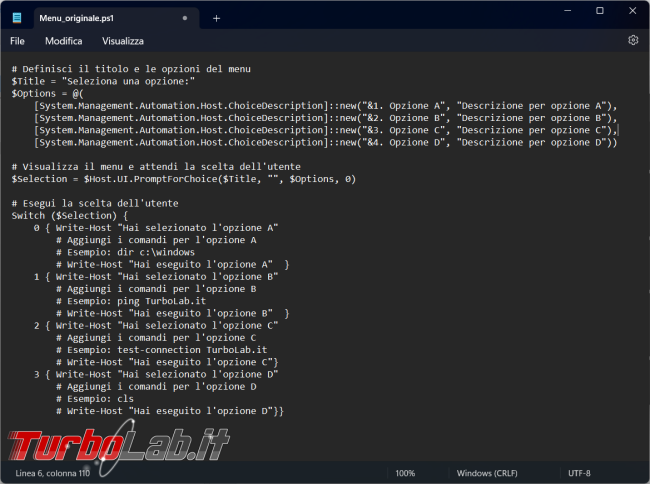
Task: Click '# Aggiungi i comandi per l'opzione B'
Action: pos(156,289)
